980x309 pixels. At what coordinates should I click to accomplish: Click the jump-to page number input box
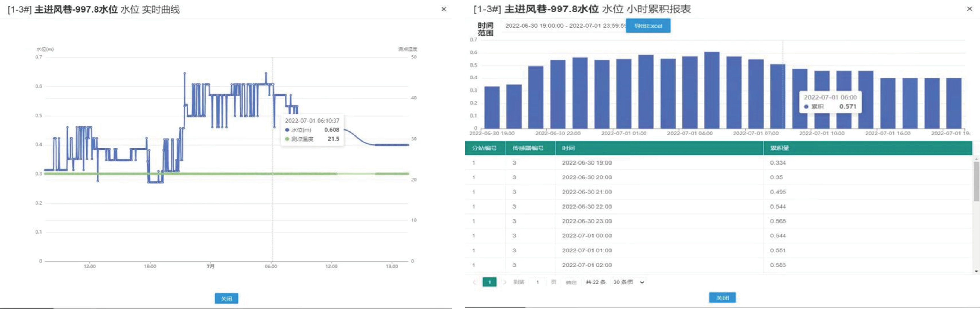(538, 282)
